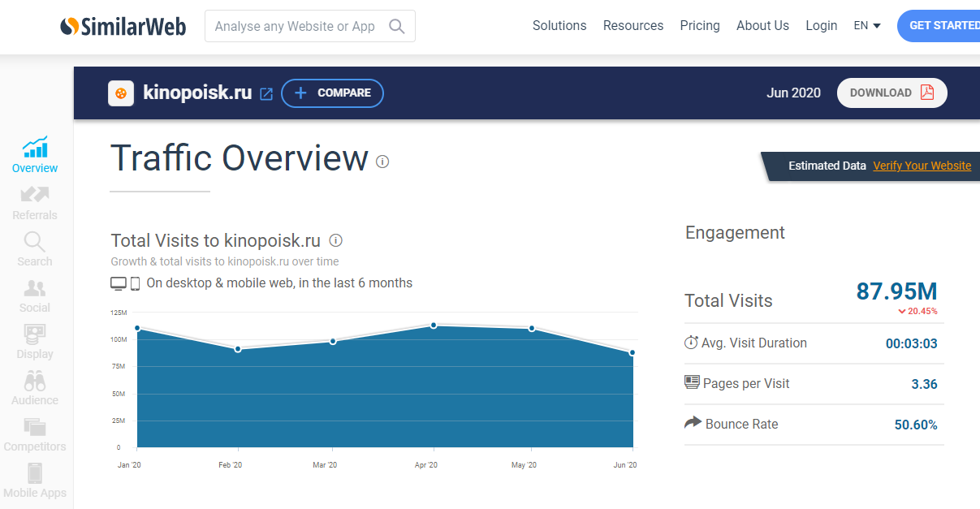Screen dimensions: 980x509
Task: Click the 125M axis label
Action: click(119, 313)
